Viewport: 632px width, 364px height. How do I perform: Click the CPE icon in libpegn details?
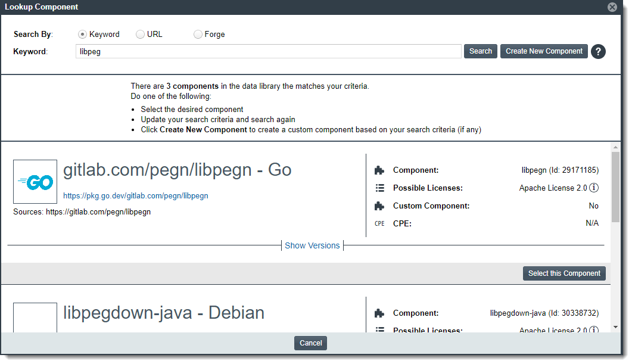pos(379,223)
